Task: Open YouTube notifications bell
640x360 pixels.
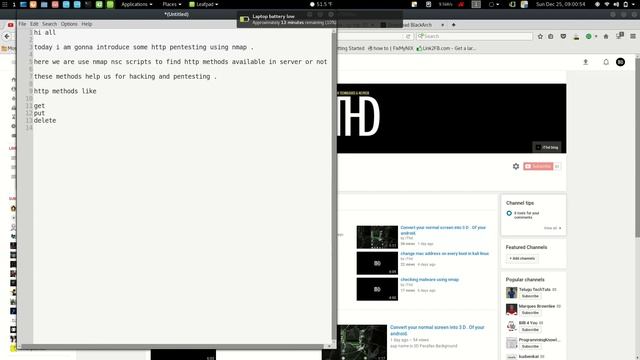Action: click(606, 62)
